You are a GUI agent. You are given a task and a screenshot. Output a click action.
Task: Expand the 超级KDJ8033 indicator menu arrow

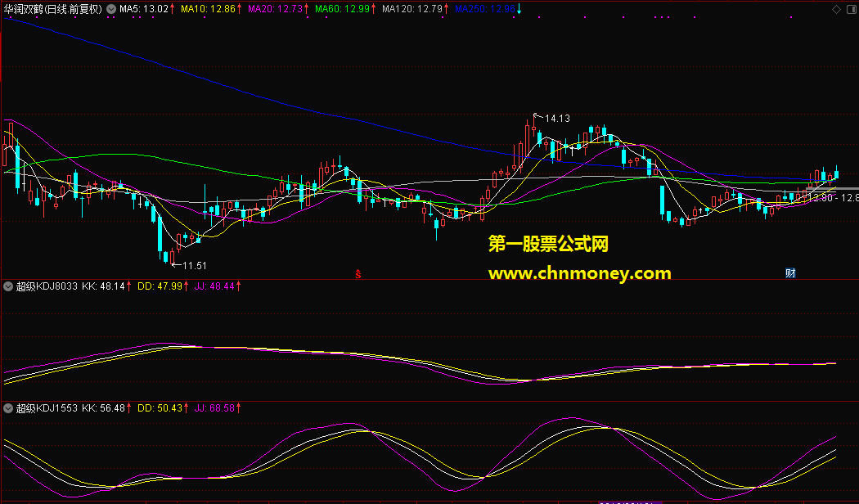click(x=8, y=286)
